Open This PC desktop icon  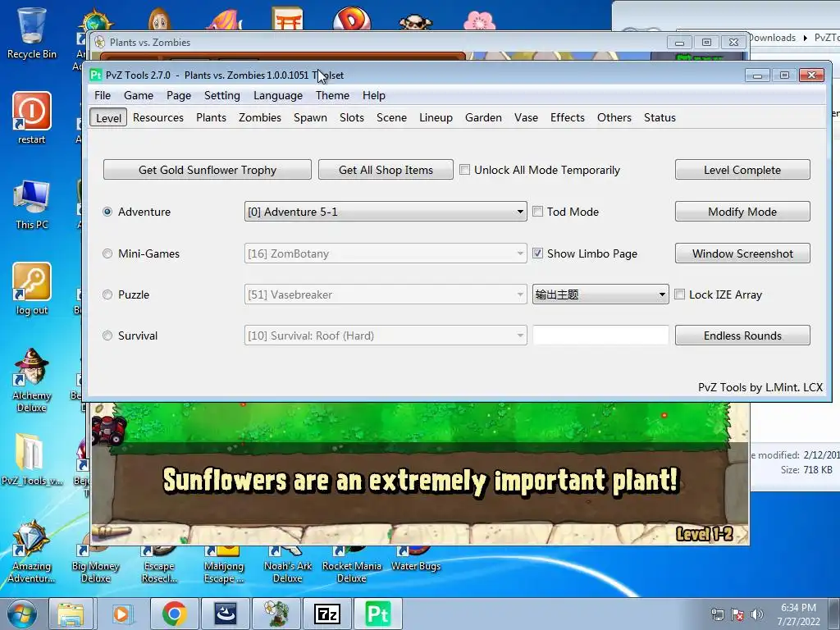click(x=32, y=204)
